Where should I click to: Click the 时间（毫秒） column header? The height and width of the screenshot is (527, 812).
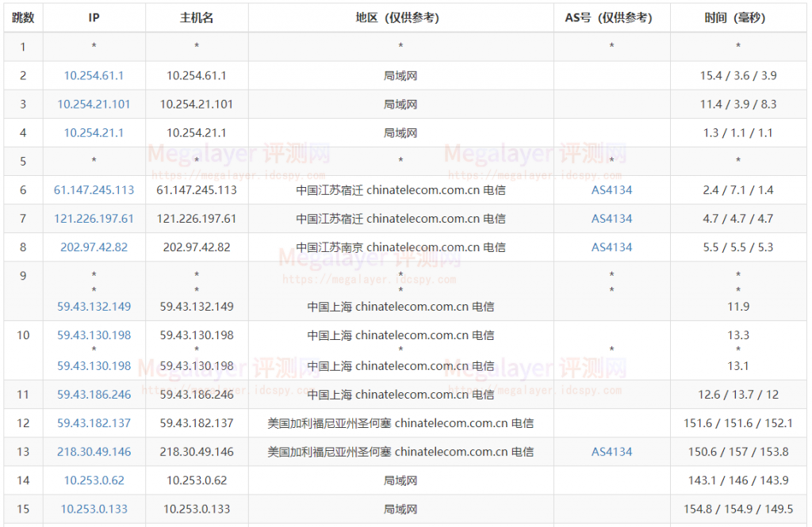tap(738, 17)
